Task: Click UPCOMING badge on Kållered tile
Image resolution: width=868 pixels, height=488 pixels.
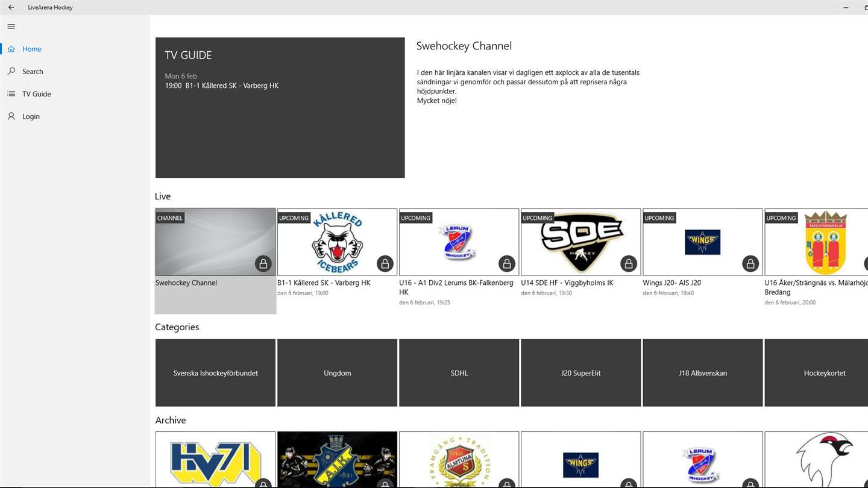Action: [294, 217]
